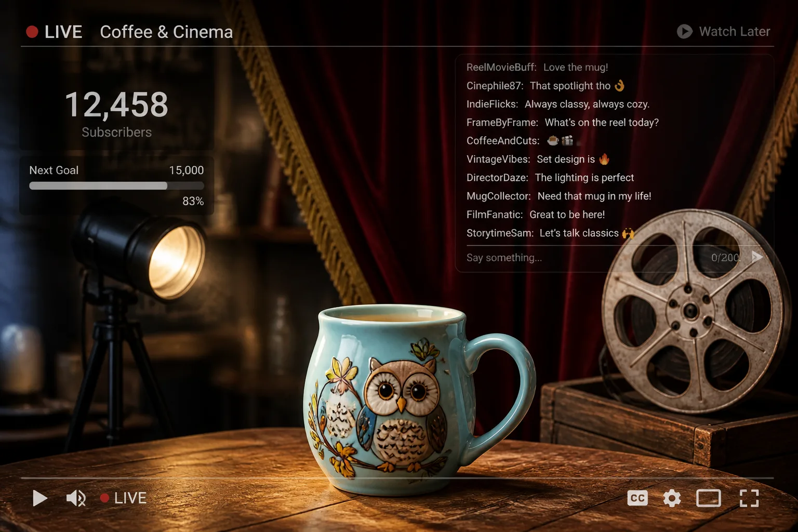
Task: Click the play button in the player controls
Action: click(x=40, y=498)
